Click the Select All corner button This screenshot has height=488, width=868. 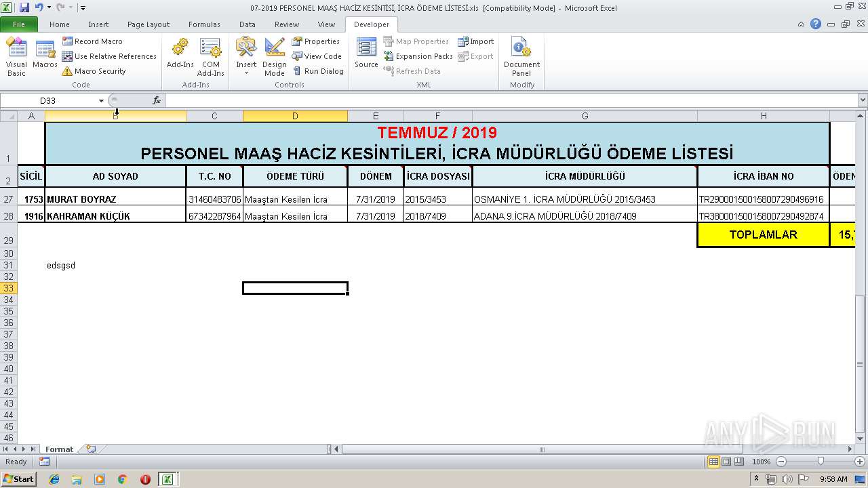(8, 116)
